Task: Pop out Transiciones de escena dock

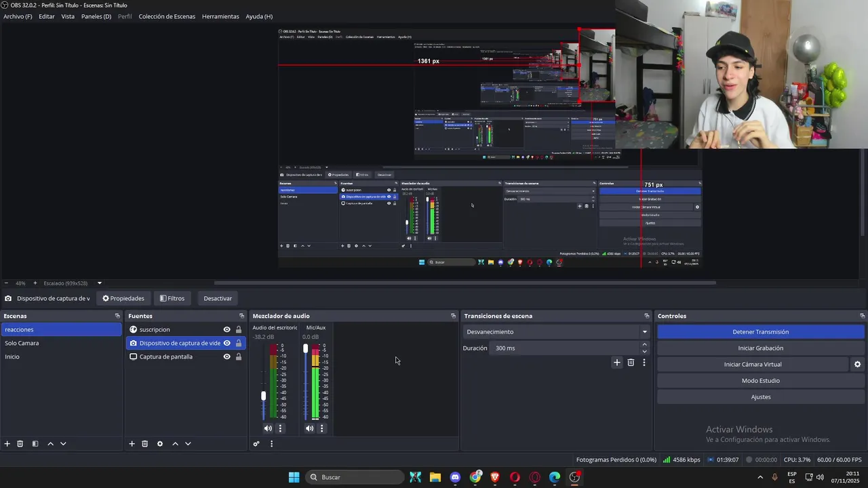Action: click(647, 316)
